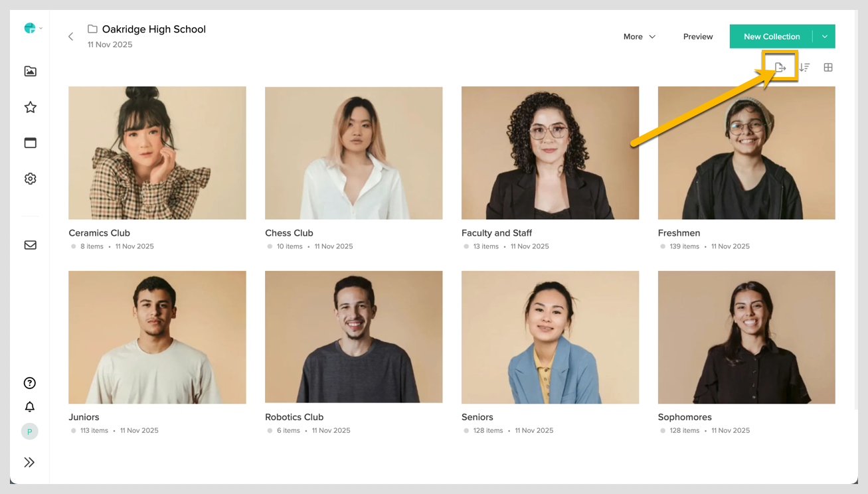868x494 pixels.
Task: Open the Favorites star icon
Action: point(31,107)
